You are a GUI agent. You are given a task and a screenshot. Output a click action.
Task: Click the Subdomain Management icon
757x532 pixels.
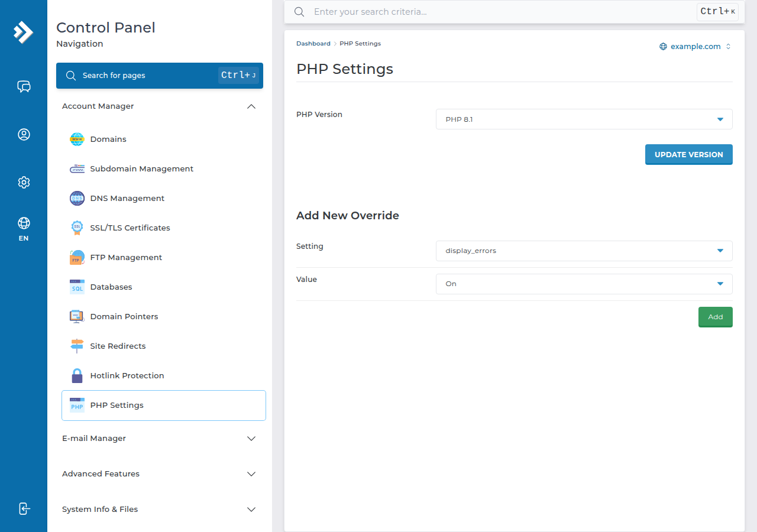click(77, 169)
